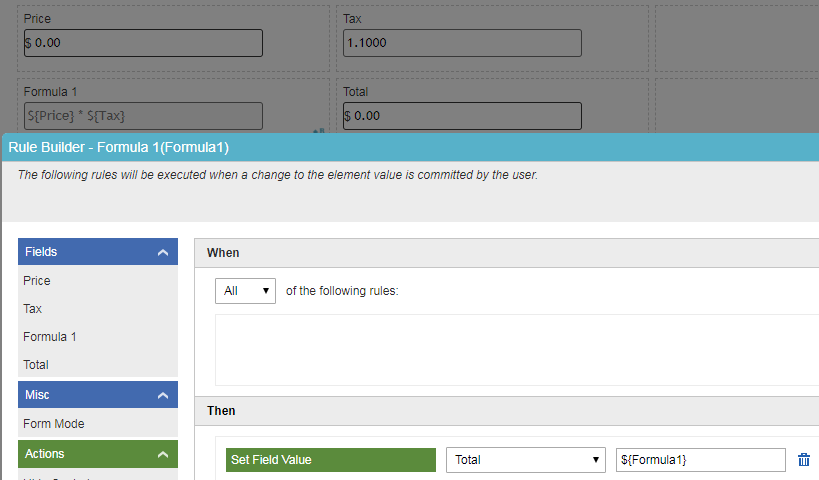Click the ${Formula1} value input in Then section
The height and width of the screenshot is (480, 819).
click(x=700, y=460)
